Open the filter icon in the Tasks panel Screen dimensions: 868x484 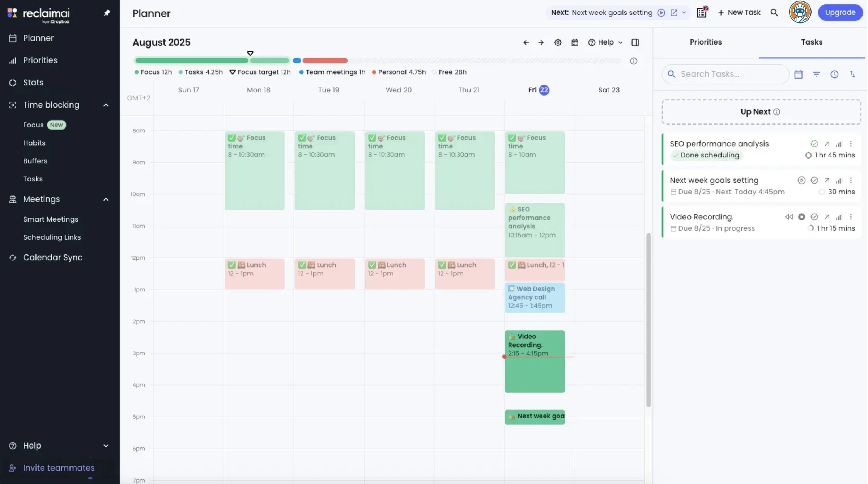pos(817,74)
